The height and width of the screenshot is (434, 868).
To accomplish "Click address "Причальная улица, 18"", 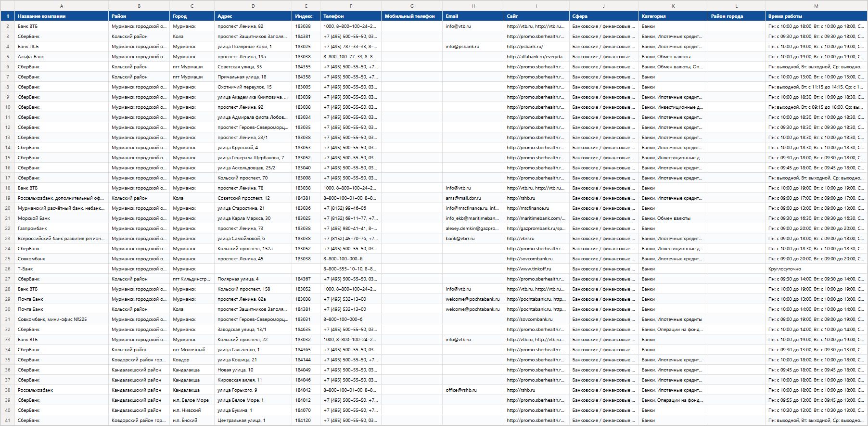I will click(253, 77).
